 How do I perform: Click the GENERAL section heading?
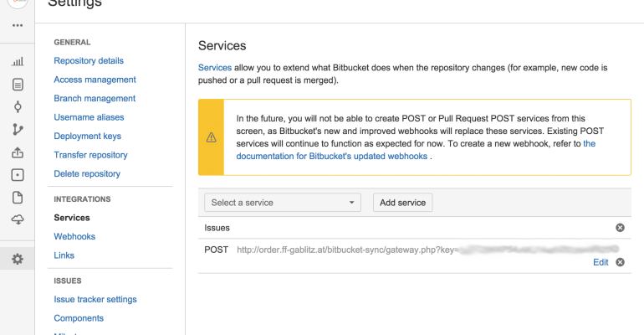point(72,43)
